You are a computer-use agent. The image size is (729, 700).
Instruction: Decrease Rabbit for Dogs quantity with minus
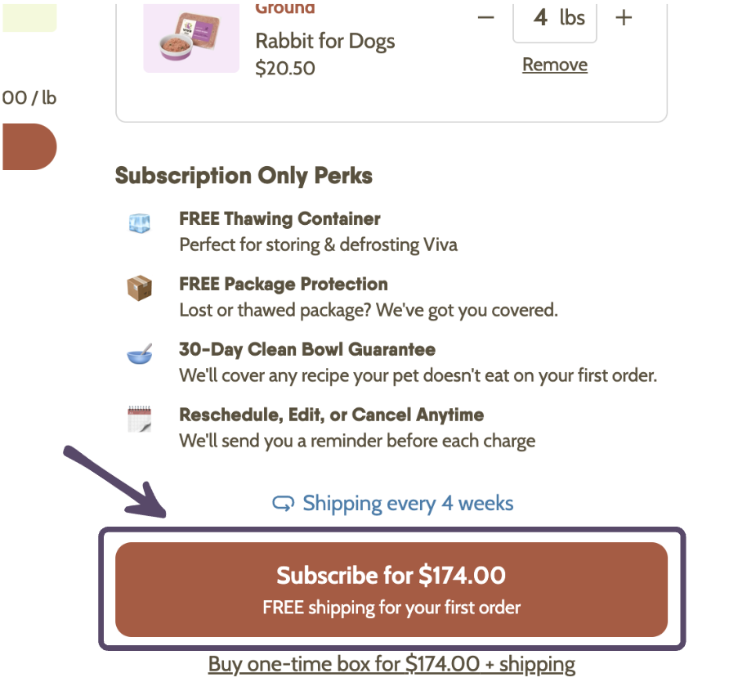point(485,17)
